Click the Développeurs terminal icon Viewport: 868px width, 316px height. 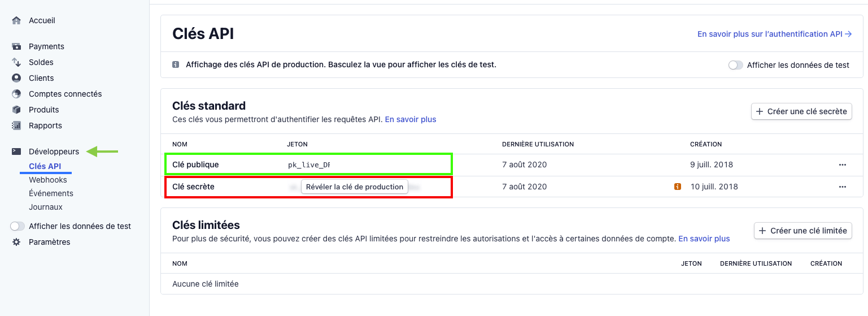[x=16, y=151]
